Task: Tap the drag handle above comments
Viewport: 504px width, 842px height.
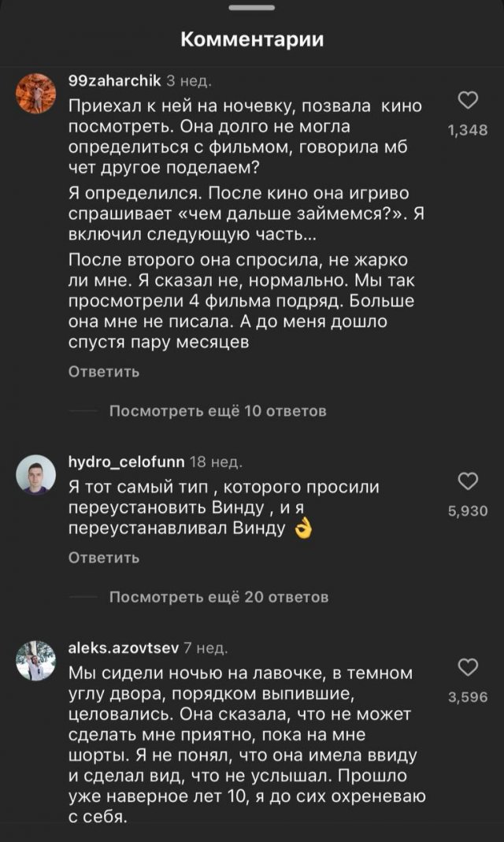Action: (x=252, y=8)
